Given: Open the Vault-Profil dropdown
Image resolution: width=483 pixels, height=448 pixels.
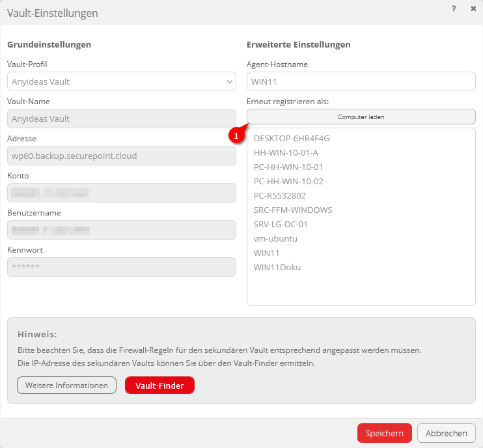Looking at the screenshot, I should click(122, 81).
